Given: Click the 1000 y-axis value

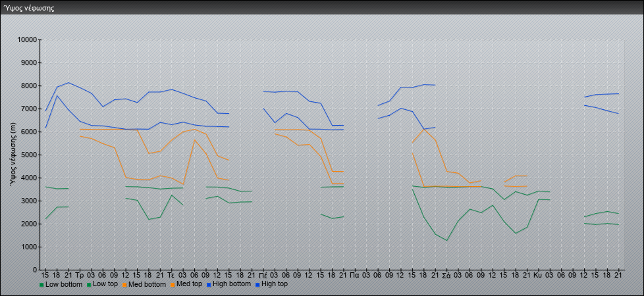Looking at the screenshot, I should (29, 247).
